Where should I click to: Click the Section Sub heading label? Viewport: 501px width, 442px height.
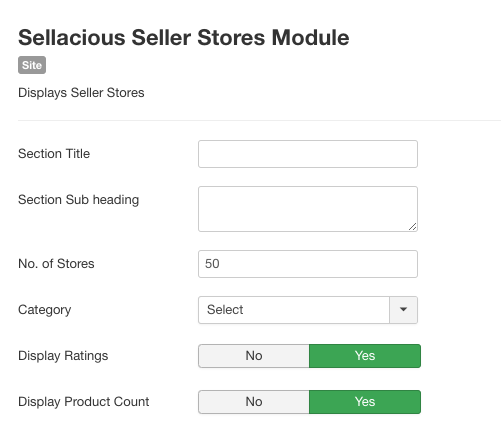(78, 200)
